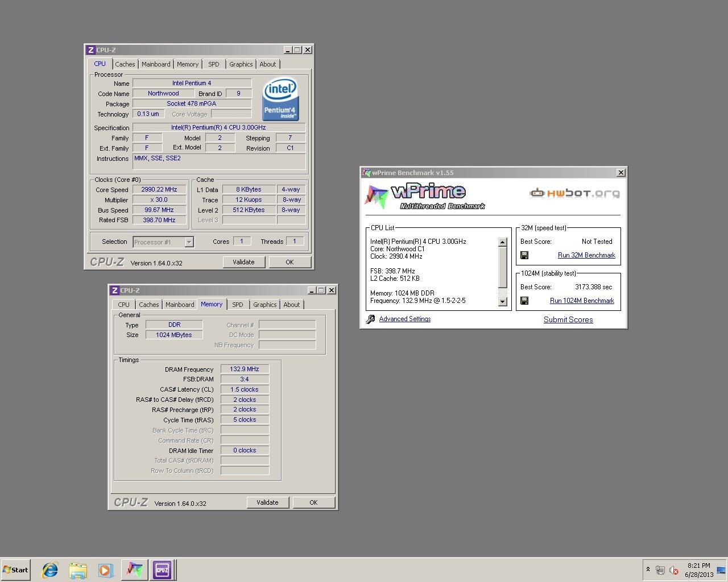Viewport: 728px width, 582px height.
Task: Click FSB:DRAM 3:4 value
Action: tap(245, 379)
